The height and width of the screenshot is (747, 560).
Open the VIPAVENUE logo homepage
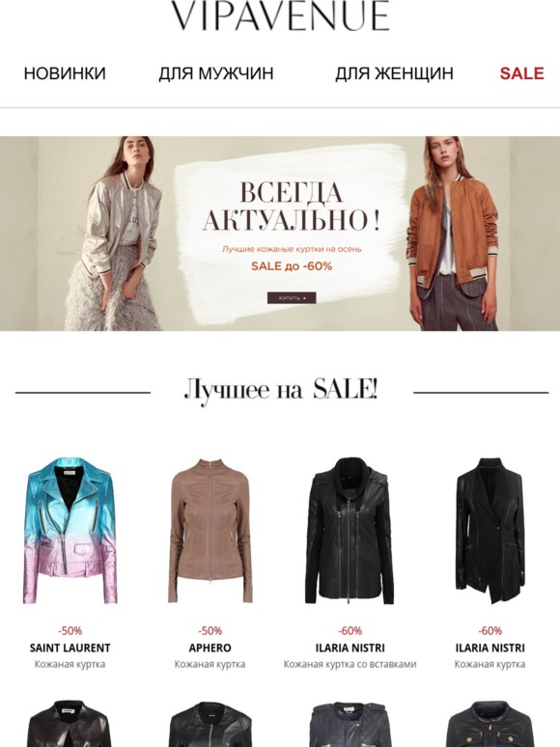[x=280, y=15]
